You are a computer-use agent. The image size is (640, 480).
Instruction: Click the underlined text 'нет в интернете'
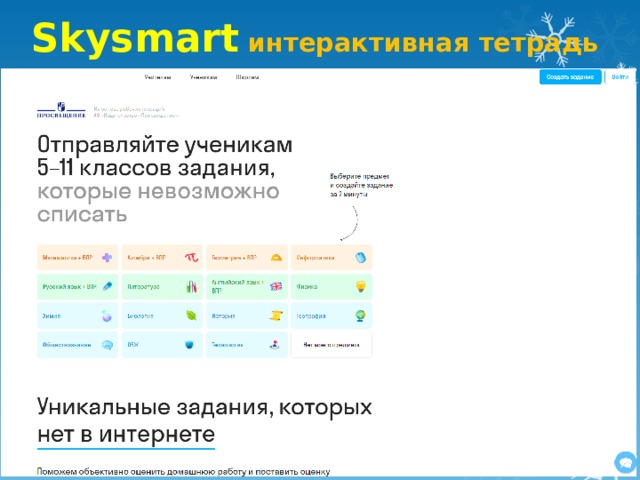pos(126,434)
